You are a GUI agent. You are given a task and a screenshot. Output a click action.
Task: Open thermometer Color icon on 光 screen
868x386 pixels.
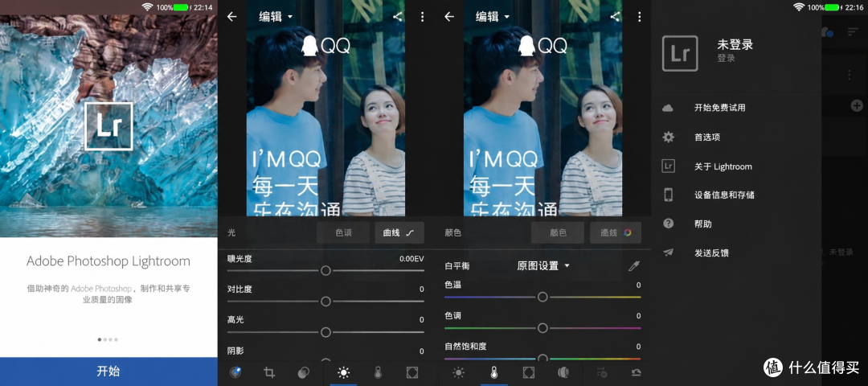378,372
